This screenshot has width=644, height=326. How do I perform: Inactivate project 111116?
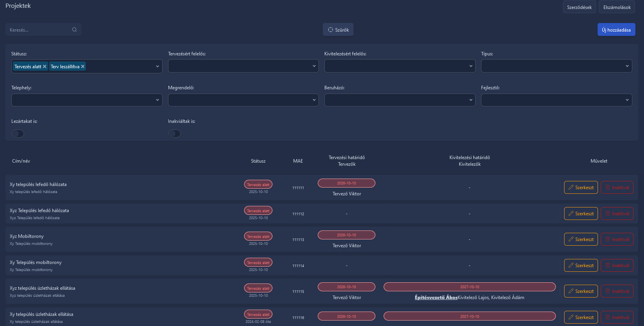pyautogui.click(x=617, y=317)
